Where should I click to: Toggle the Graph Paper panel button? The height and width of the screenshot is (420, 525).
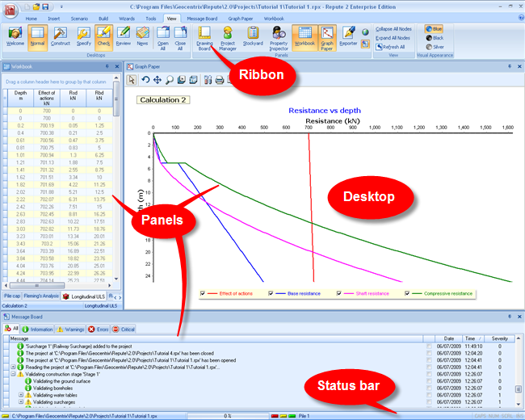click(x=327, y=39)
